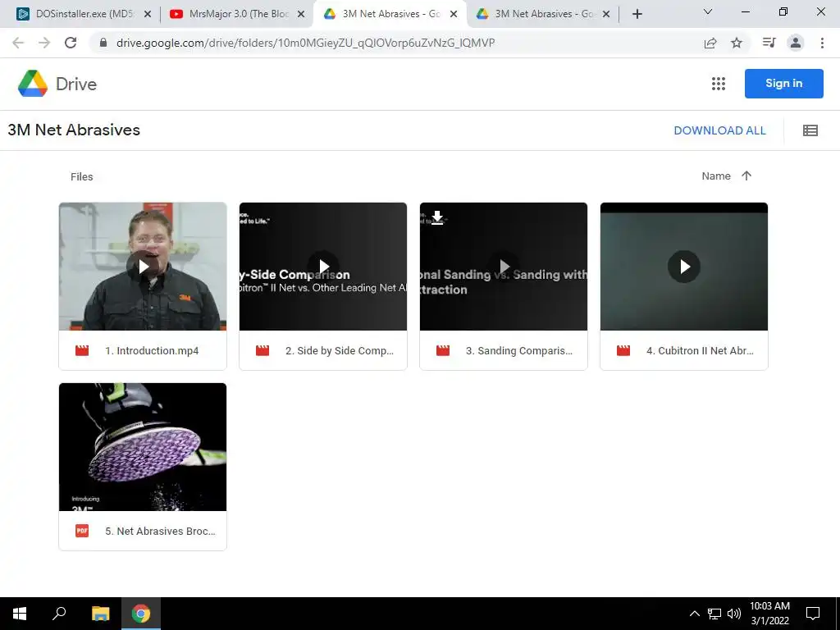Close the MrsMajor 3.0 tab
840x630 pixels.
click(301, 14)
